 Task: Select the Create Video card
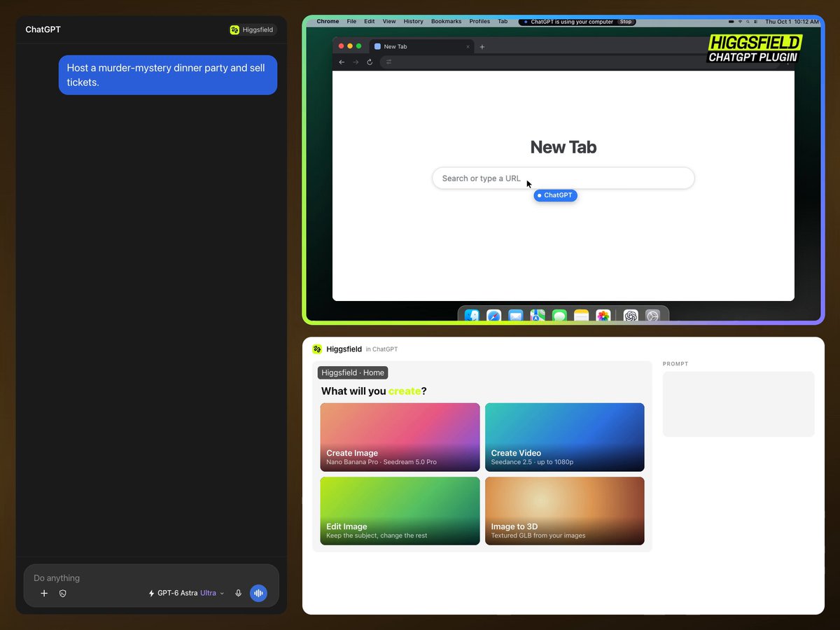pos(565,437)
